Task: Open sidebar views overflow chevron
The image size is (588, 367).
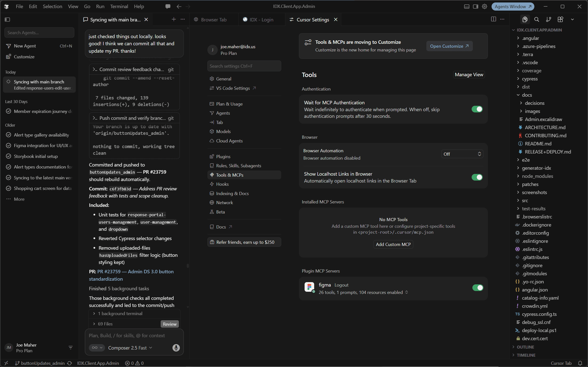Action: [572, 19]
